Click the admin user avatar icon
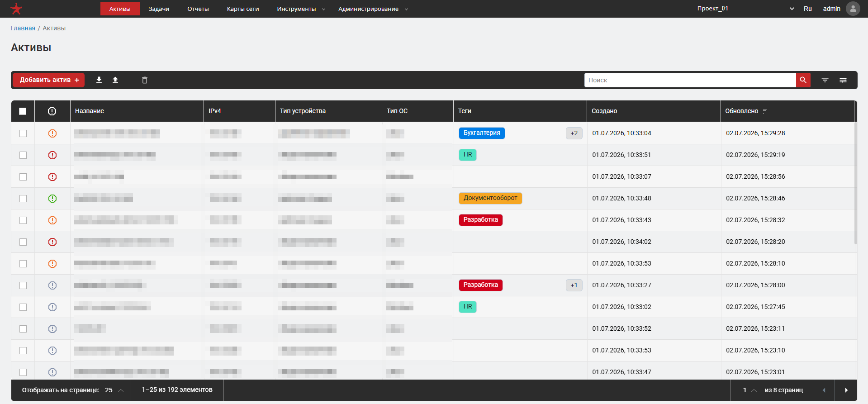The width and height of the screenshot is (868, 404). 853,9
